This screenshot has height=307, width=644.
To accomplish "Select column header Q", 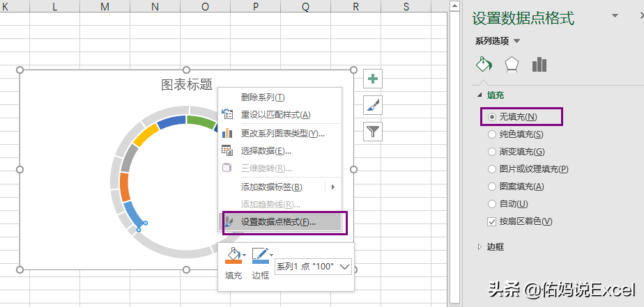I will [305, 6].
